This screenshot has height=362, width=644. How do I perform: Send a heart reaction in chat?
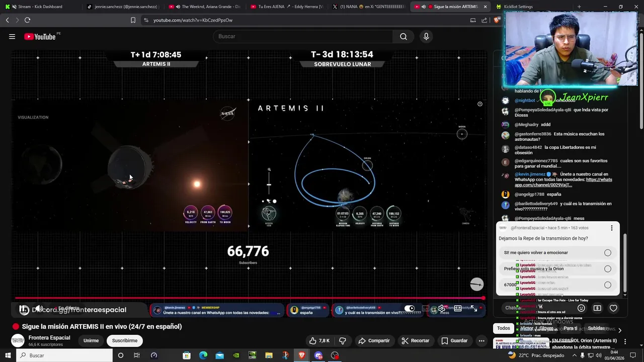tap(613, 308)
